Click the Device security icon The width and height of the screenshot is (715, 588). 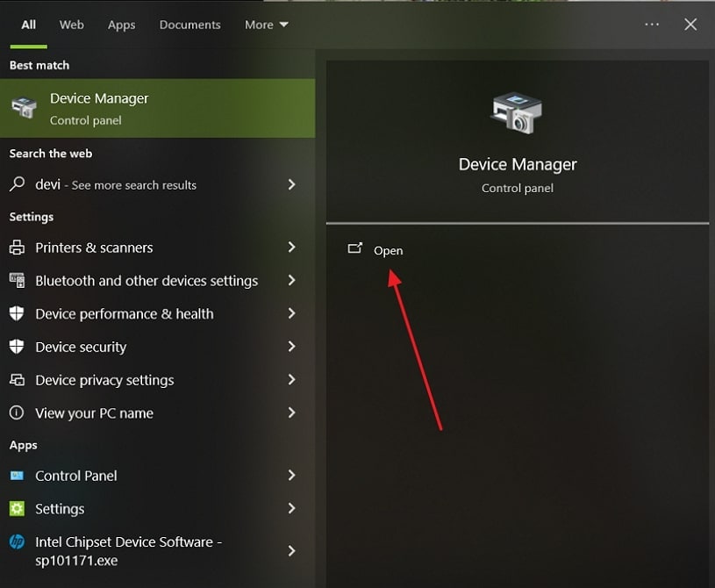[16, 347]
